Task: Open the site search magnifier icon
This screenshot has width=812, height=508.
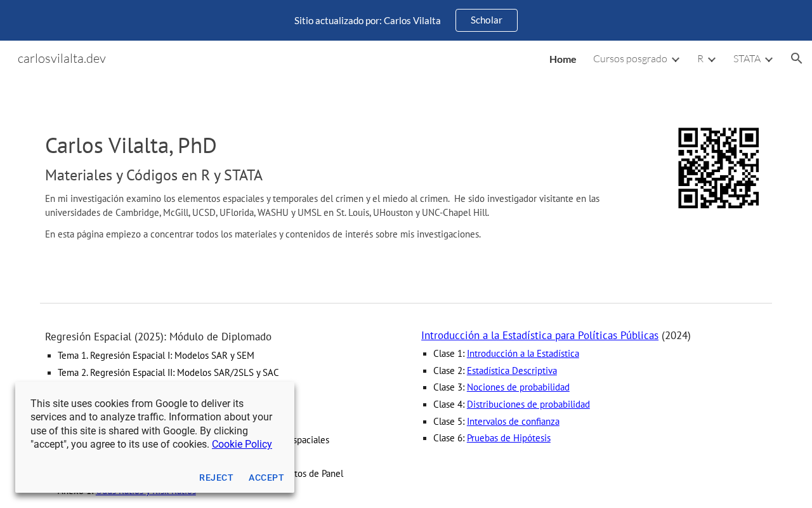Action: [797, 58]
